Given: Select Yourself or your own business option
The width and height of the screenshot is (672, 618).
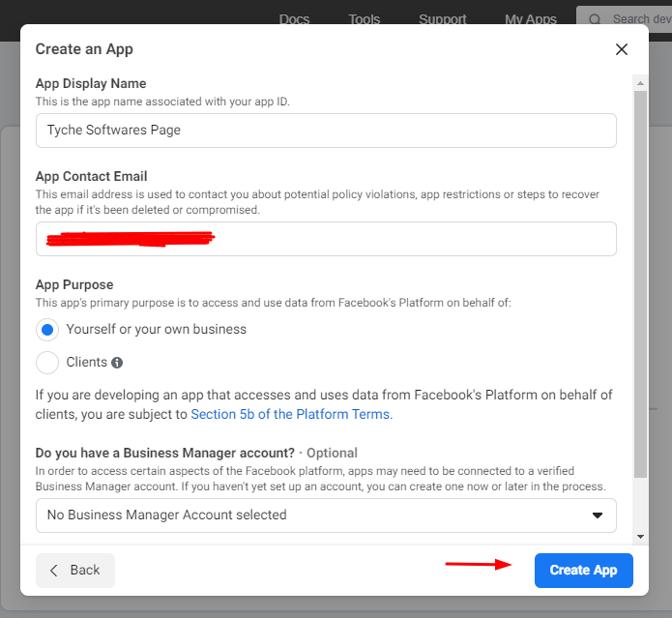Looking at the screenshot, I should click(47, 330).
